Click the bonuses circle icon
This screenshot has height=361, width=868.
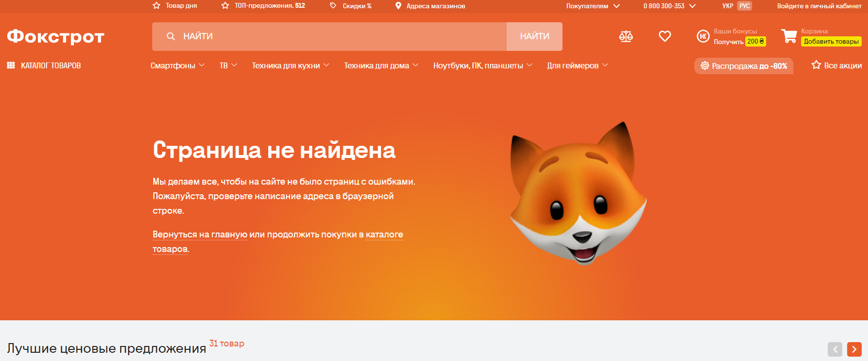point(703,36)
